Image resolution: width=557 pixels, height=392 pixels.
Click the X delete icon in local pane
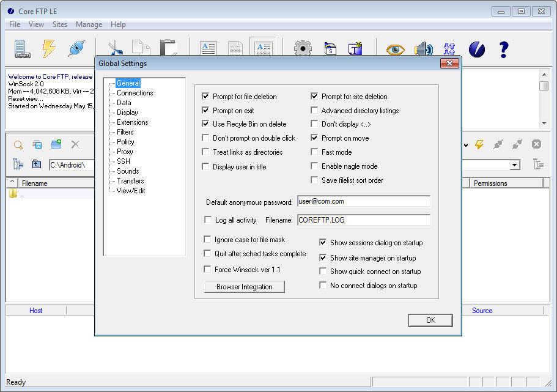point(75,144)
